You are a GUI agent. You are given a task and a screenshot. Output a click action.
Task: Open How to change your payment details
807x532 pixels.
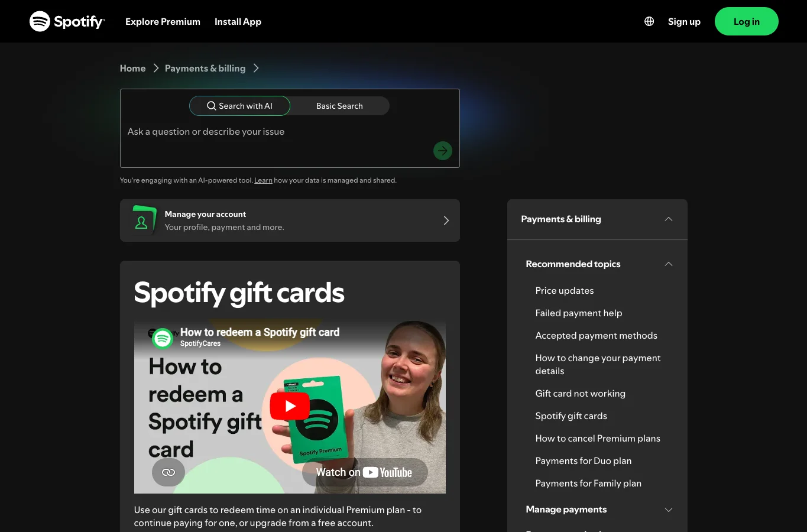(598, 364)
